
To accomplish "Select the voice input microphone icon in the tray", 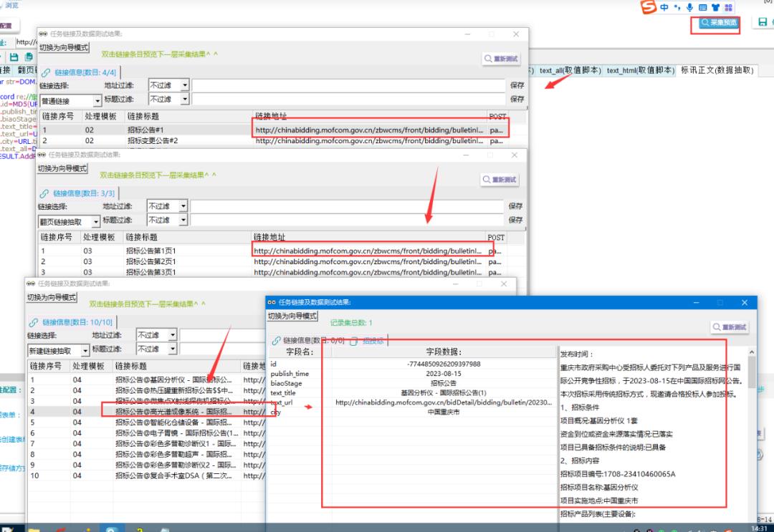I will tap(690, 6).
